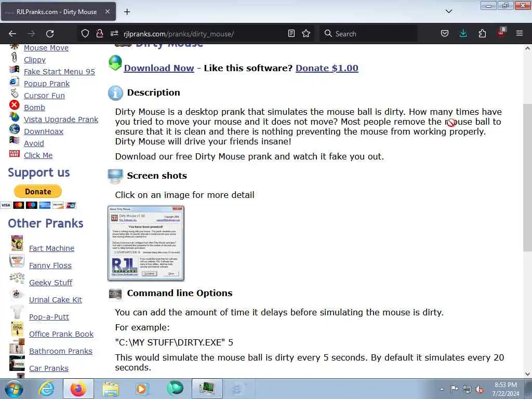
Task: Click the green globe download icon
Action: coord(115,63)
